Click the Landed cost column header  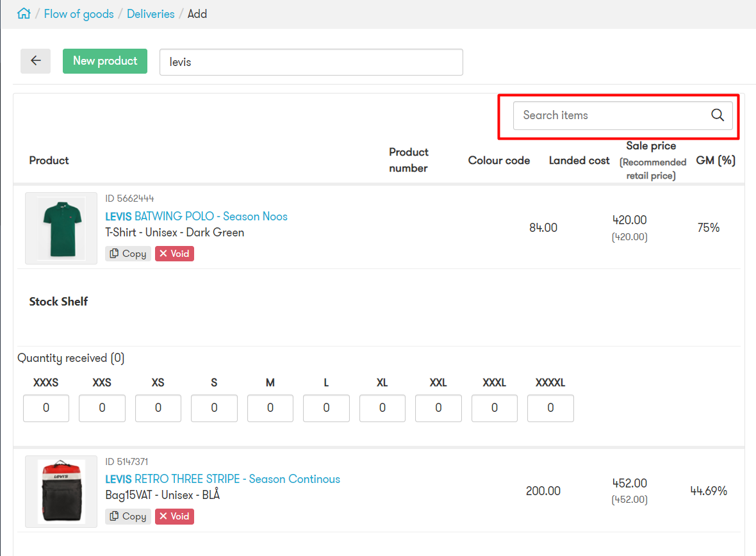tap(579, 161)
